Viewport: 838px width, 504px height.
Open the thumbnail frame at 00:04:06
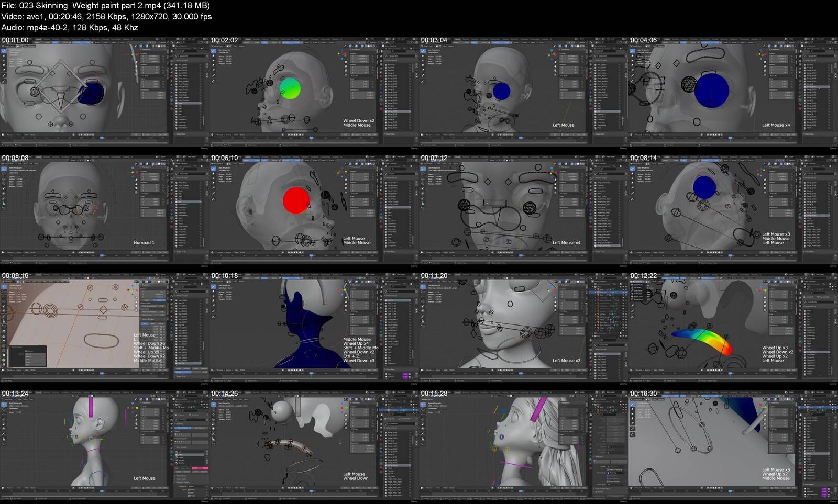[x=733, y=91]
